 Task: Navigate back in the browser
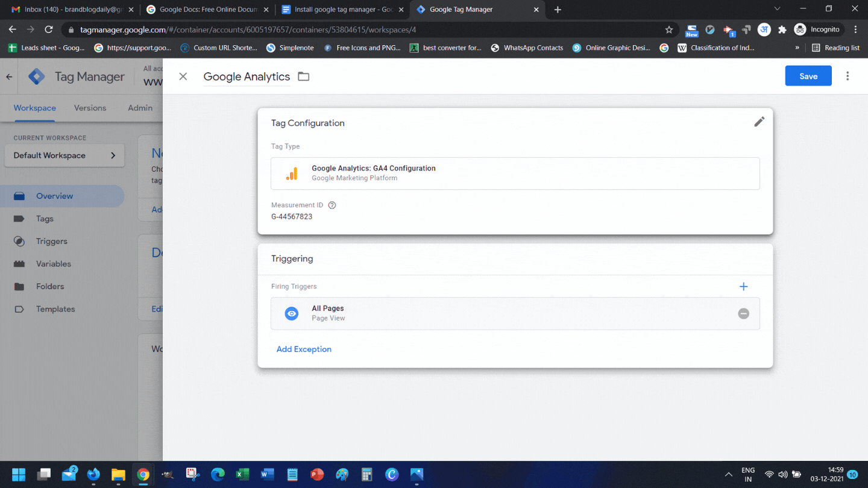click(12, 30)
